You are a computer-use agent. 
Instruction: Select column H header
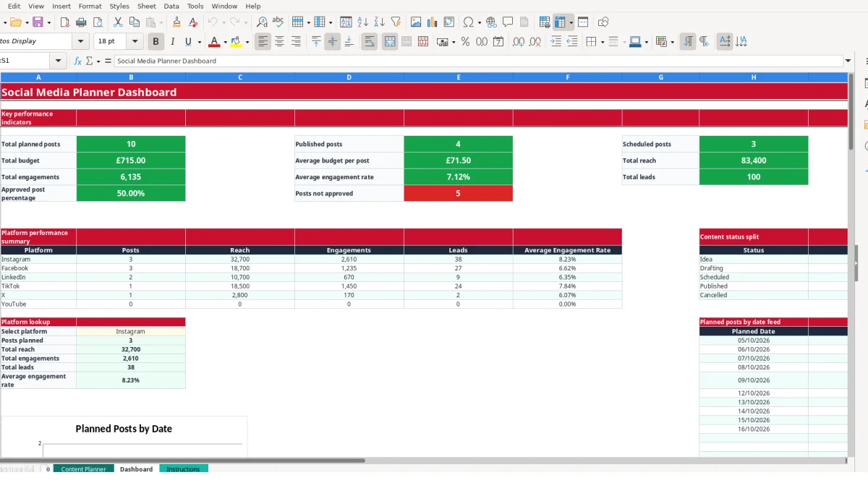[x=754, y=77]
